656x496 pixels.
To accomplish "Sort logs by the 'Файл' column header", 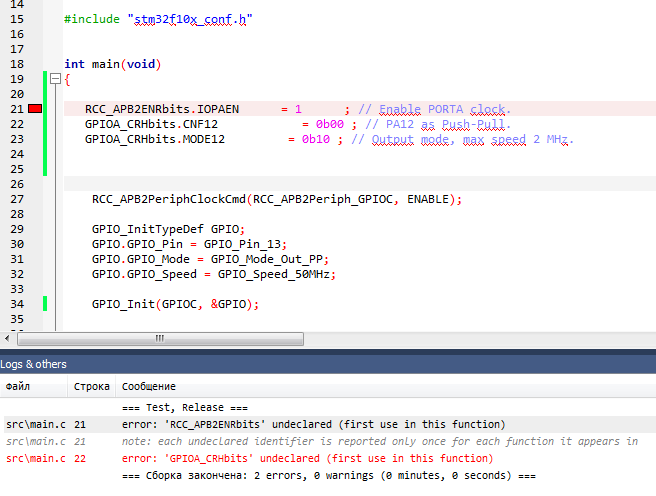I will pyautogui.click(x=18, y=386).
